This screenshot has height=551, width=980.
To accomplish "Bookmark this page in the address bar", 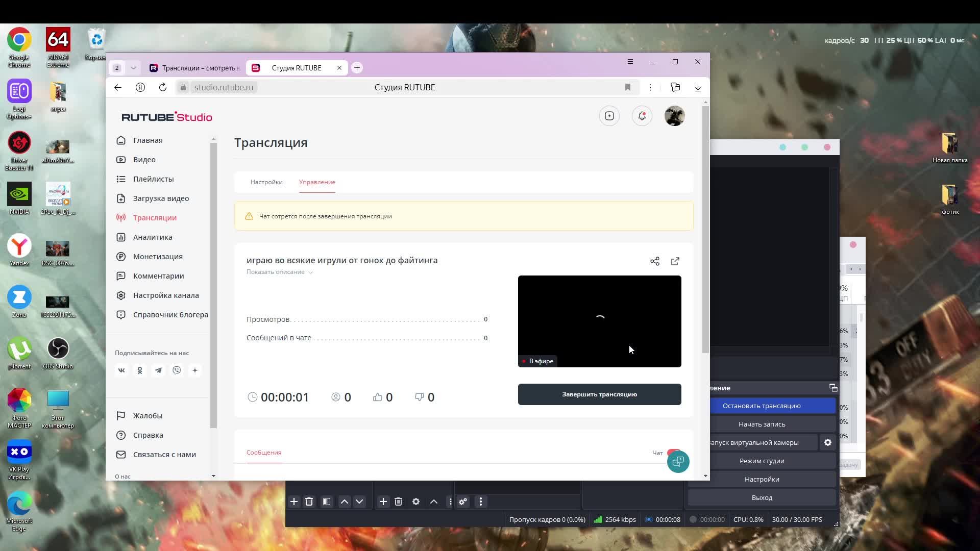I will pos(628,87).
